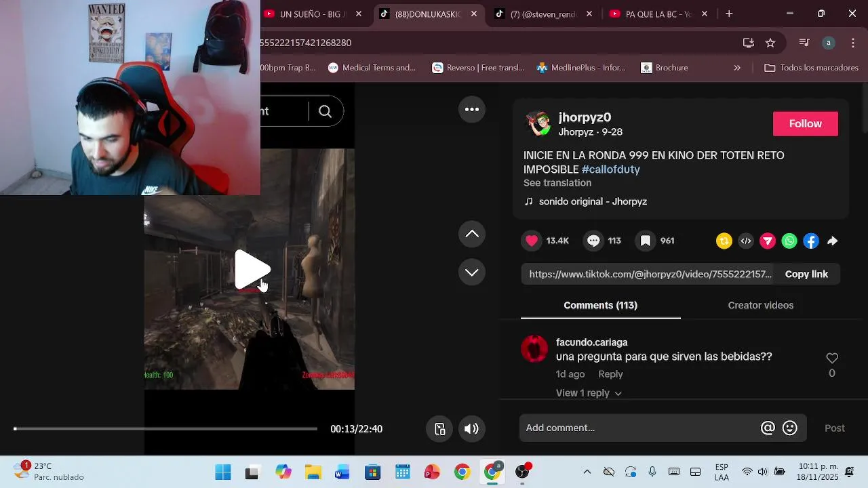Insert a mention with the @ icon

tap(768, 428)
